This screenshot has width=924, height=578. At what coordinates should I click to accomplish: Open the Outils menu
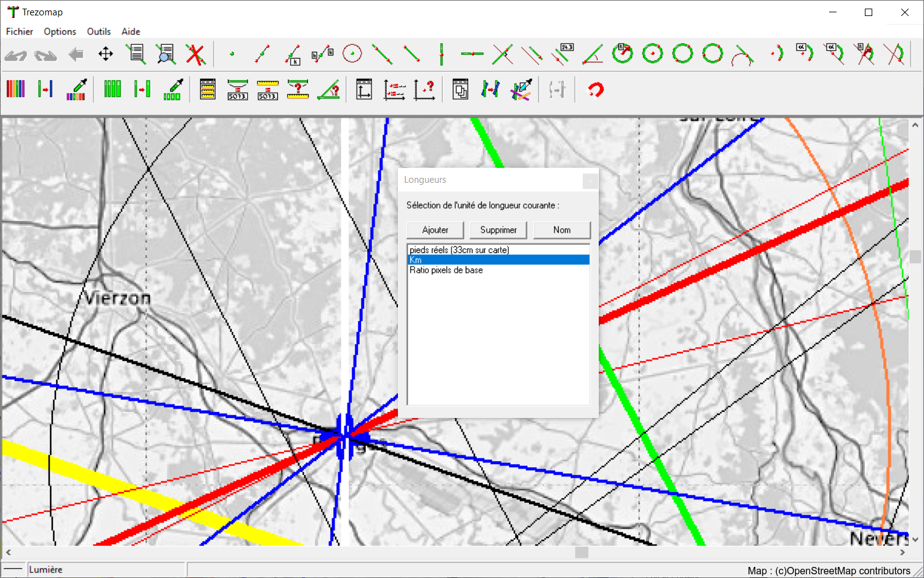point(99,31)
